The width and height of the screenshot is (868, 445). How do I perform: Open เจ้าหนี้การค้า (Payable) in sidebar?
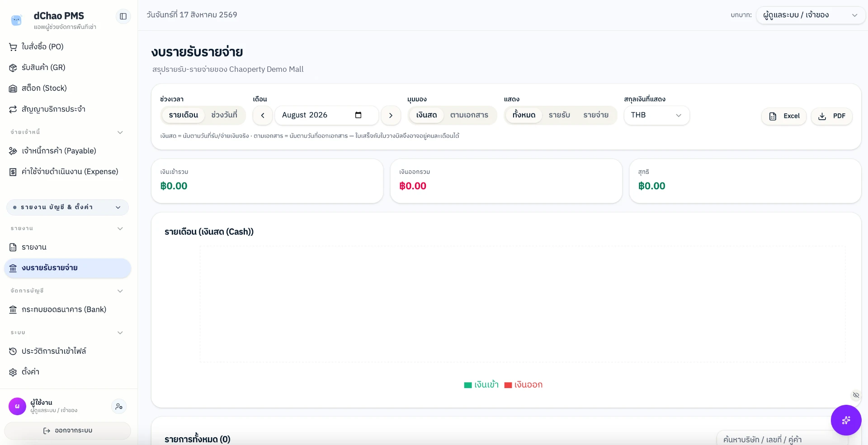[x=68, y=151]
